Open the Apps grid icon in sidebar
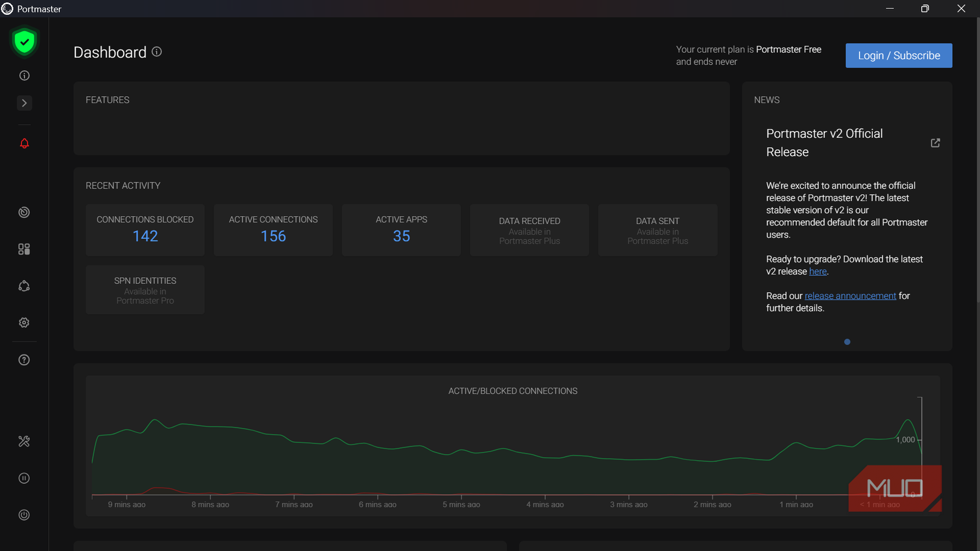The image size is (980, 551). (x=24, y=249)
